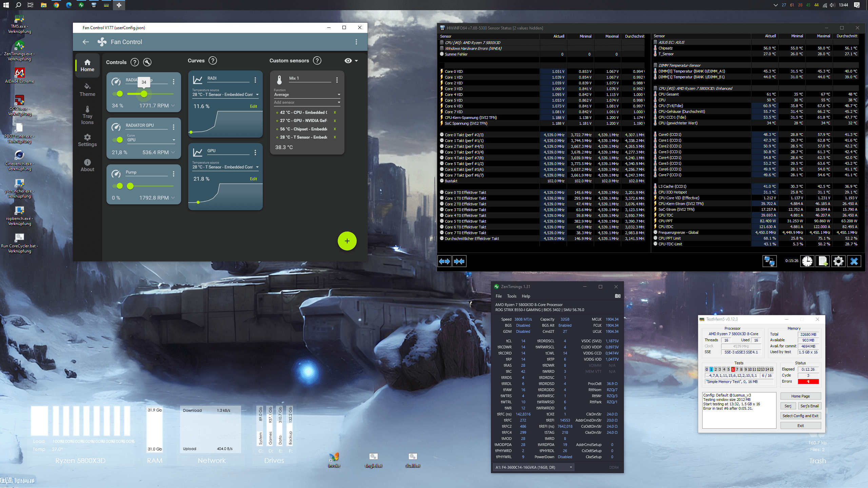Screen dimensions: 868x488
Task: Open the ZenTimings DIMM slot selector dropdown
Action: [571, 467]
